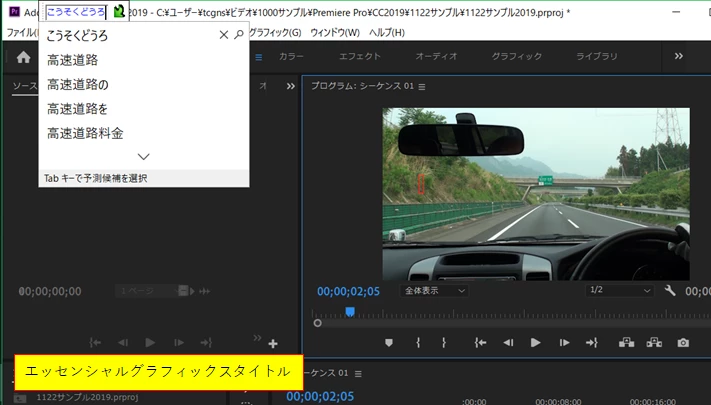
Task: Click the こうそくどうろ composition text field
Action: pos(76,12)
